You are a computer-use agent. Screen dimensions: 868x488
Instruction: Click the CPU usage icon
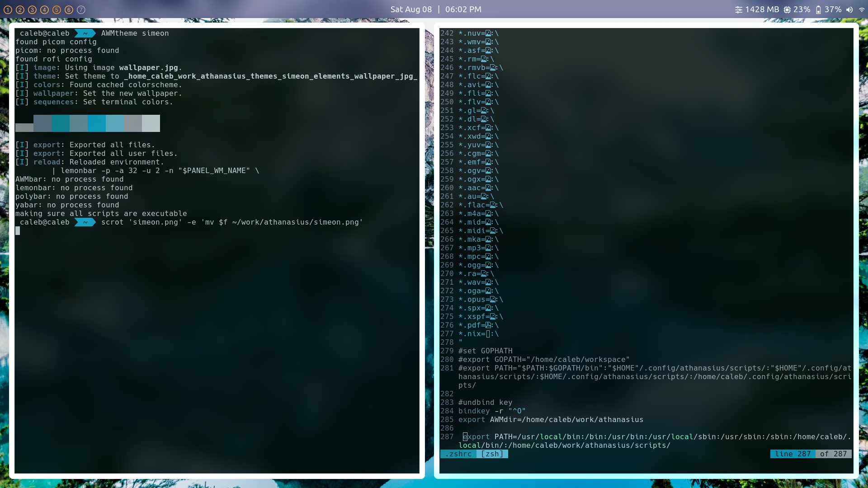(787, 9)
